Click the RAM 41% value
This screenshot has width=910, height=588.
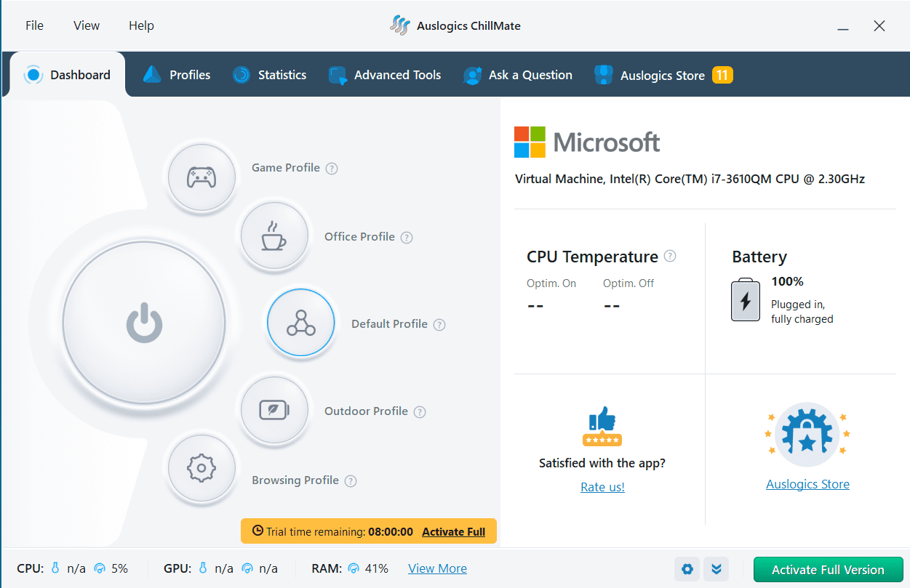pyautogui.click(x=377, y=568)
